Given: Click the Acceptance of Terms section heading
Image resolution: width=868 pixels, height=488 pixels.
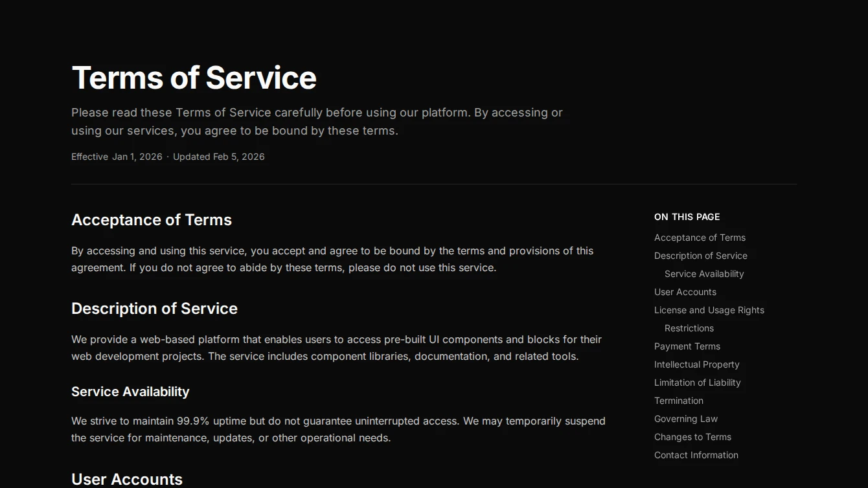Looking at the screenshot, I should pyautogui.click(x=151, y=220).
